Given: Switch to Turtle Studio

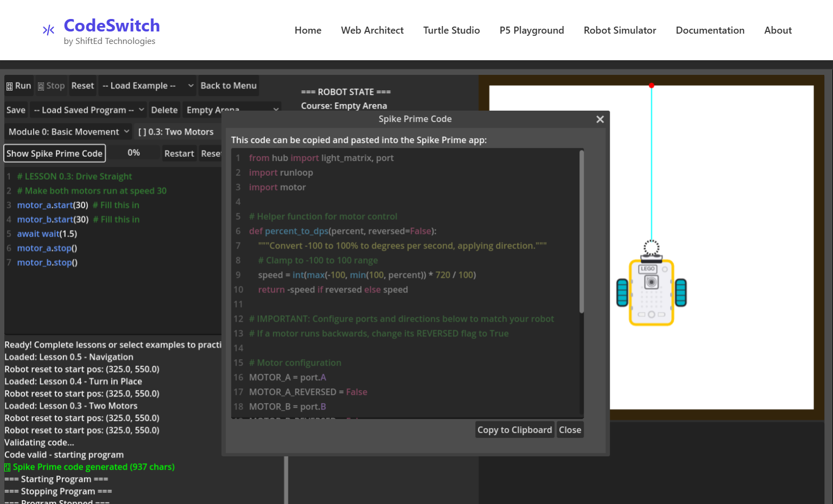Looking at the screenshot, I should click(x=451, y=30).
